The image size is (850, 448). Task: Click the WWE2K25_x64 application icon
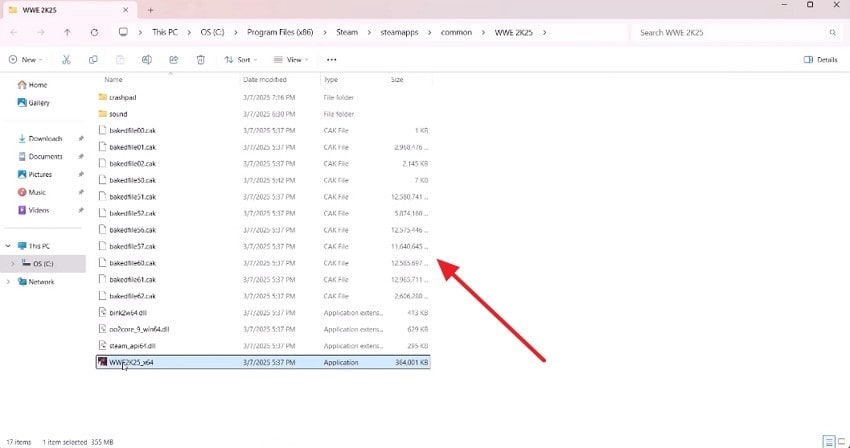click(x=102, y=362)
